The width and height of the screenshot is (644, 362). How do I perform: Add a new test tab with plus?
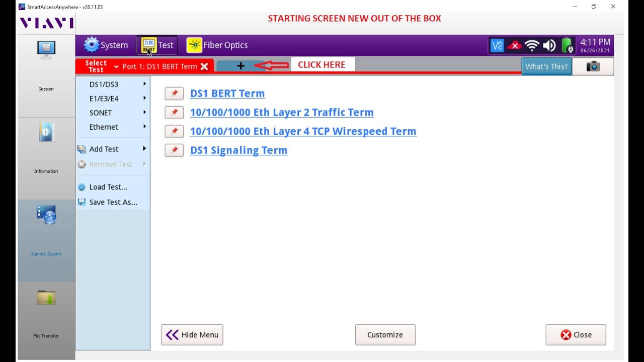click(240, 66)
